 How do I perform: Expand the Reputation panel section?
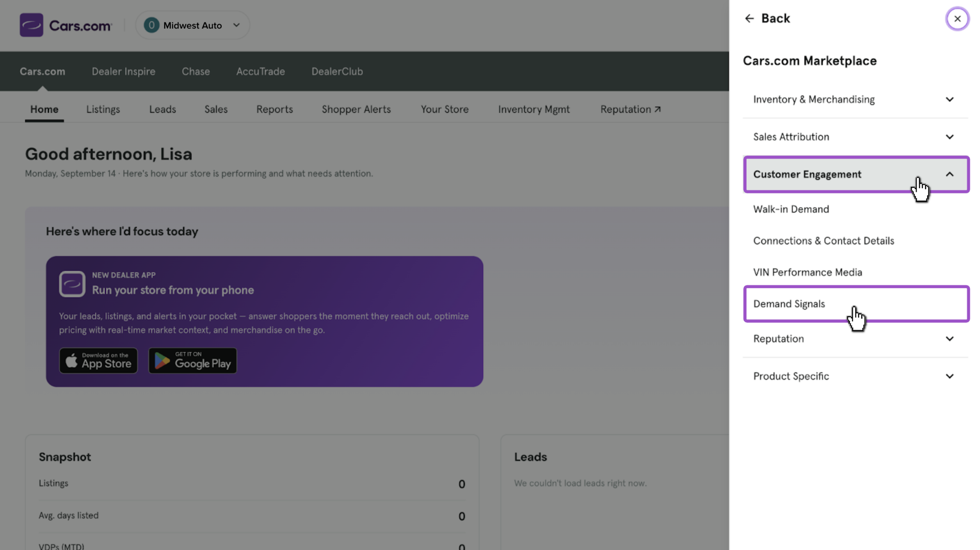coord(856,339)
